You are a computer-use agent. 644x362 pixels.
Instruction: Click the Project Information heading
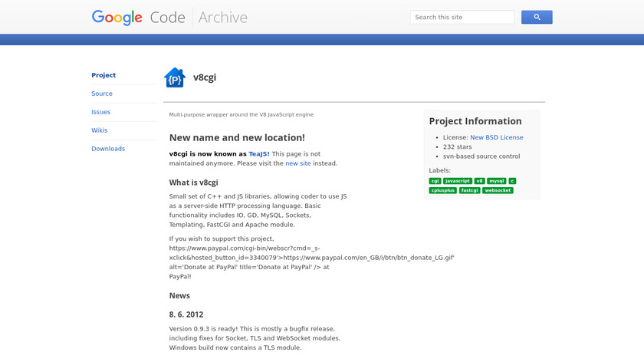[475, 121]
